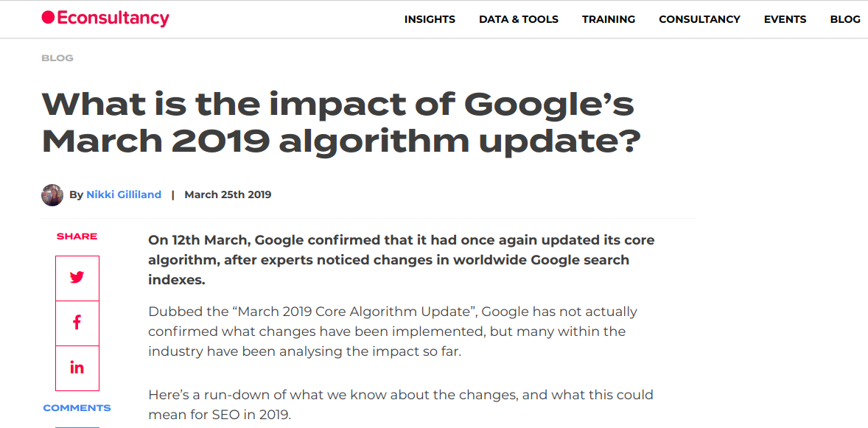Image resolution: width=868 pixels, height=428 pixels.
Task: Click the March 25th 2019 date
Action: pos(228,195)
